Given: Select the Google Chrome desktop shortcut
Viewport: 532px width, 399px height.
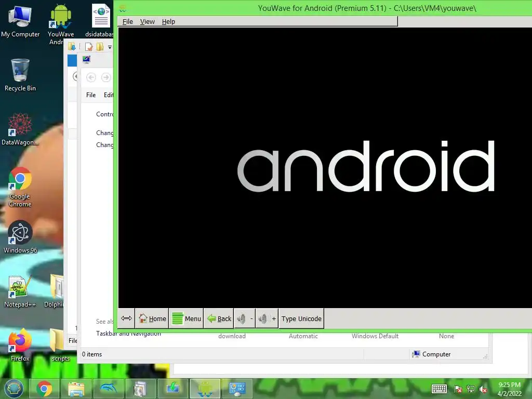Looking at the screenshot, I should (x=20, y=187).
